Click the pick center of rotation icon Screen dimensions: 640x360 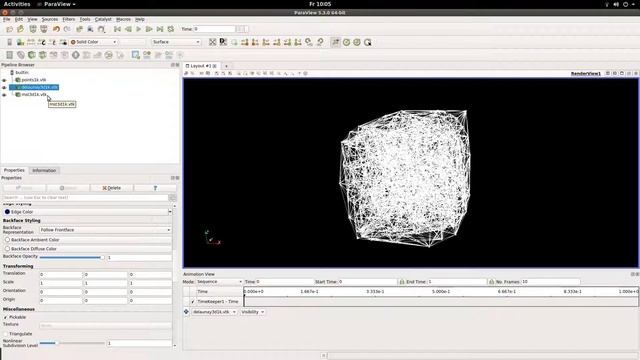tap(367, 42)
